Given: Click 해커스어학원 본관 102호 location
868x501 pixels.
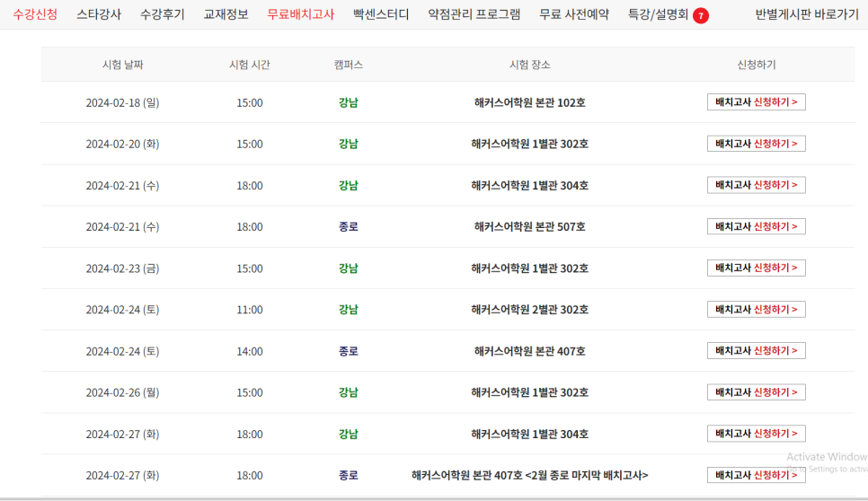Looking at the screenshot, I should point(530,103).
